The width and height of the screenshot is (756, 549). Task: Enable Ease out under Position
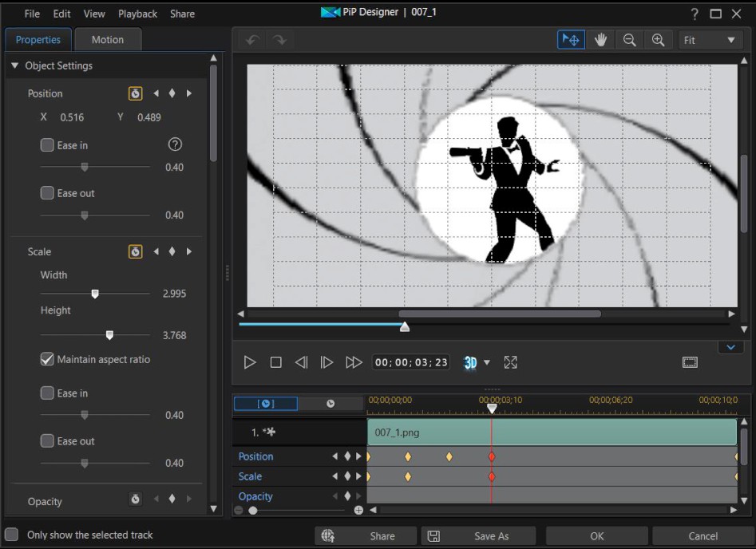coord(47,193)
